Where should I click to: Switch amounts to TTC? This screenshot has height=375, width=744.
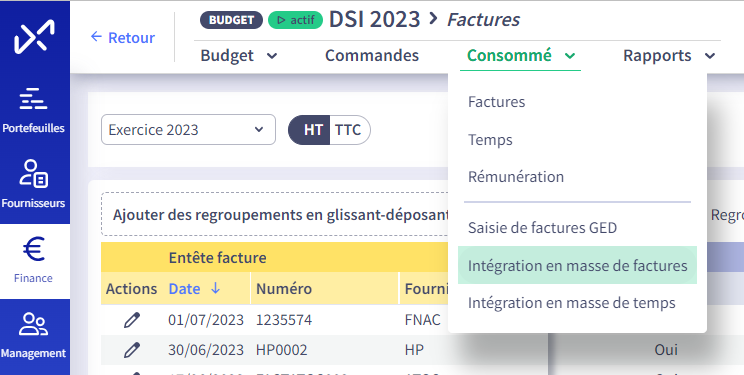[349, 130]
